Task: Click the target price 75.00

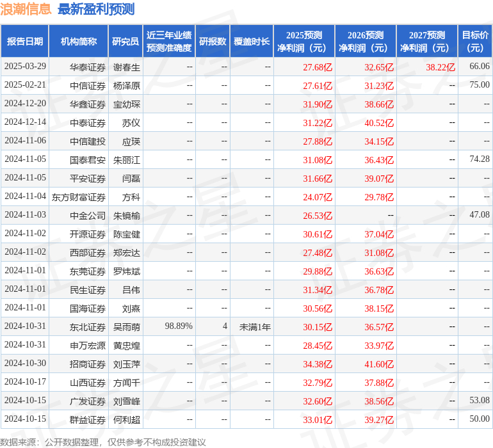Action: 480,84
